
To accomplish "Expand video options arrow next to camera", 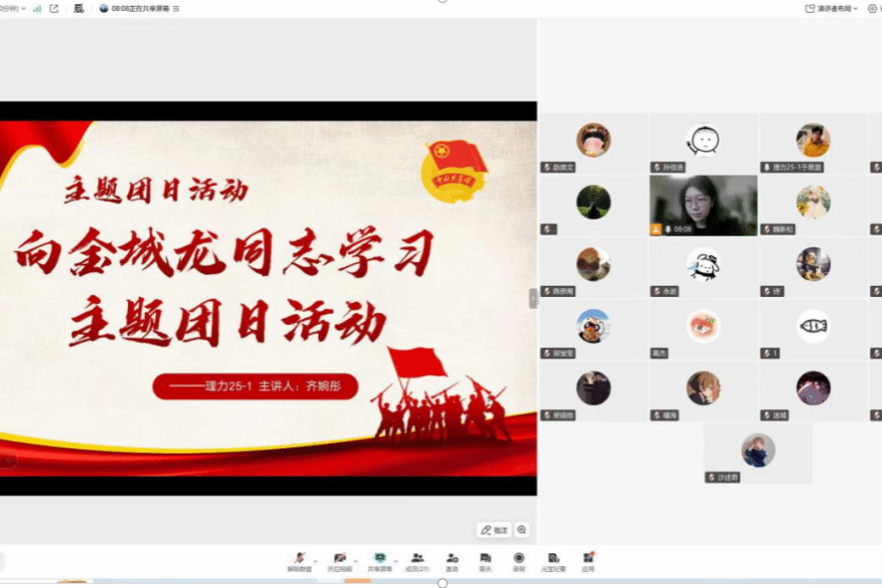I will tap(357, 559).
